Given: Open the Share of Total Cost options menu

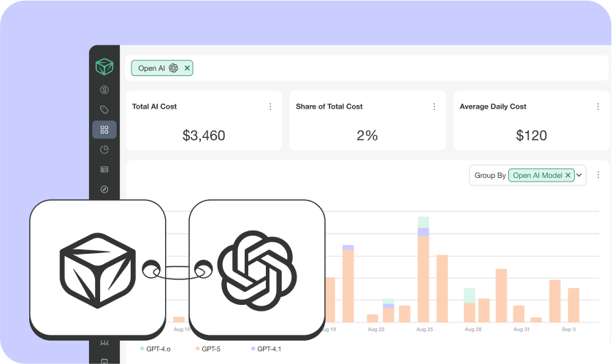Looking at the screenshot, I should click(434, 107).
